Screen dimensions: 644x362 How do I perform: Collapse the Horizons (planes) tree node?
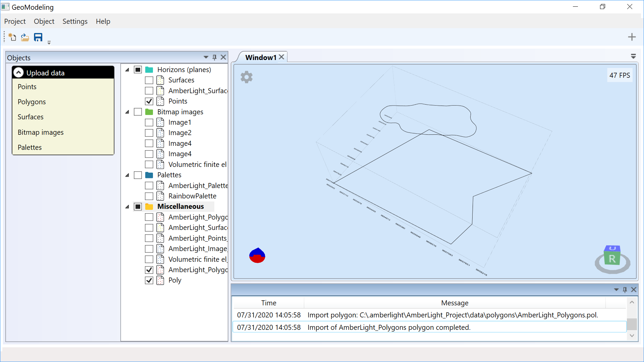[x=127, y=70]
